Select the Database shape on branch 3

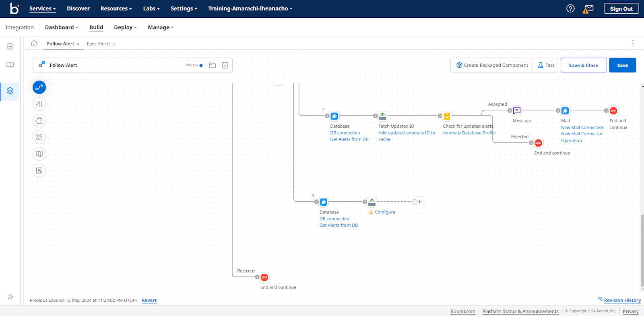(324, 202)
